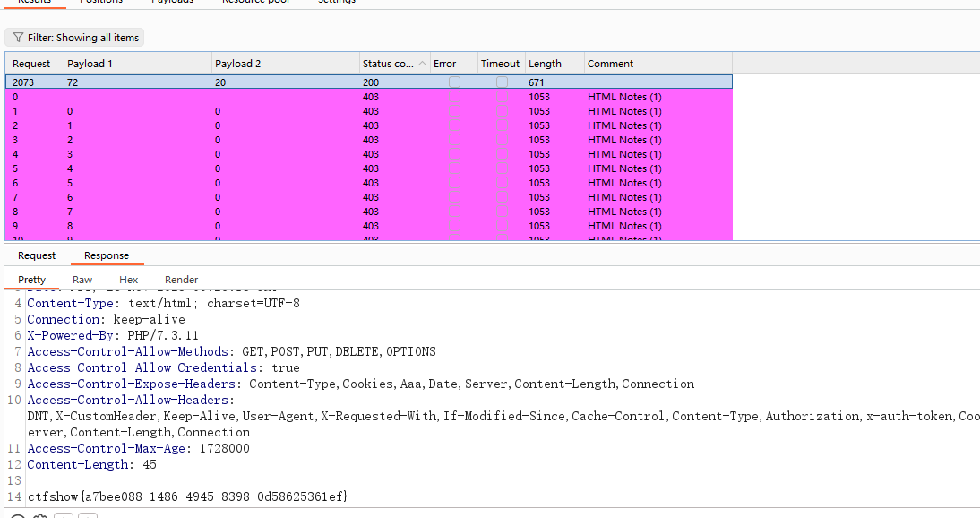Click the Access-Control-Expose-Headers line

[x=361, y=384]
